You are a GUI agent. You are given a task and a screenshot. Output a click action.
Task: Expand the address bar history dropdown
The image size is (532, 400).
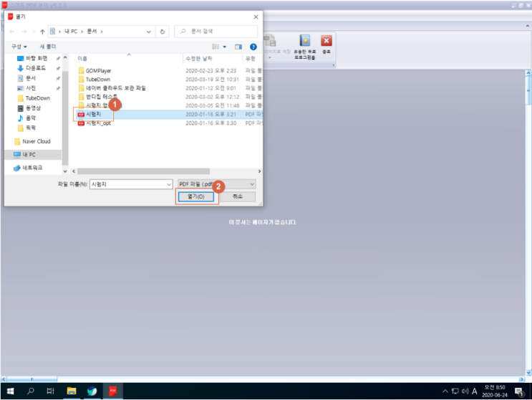149,32
